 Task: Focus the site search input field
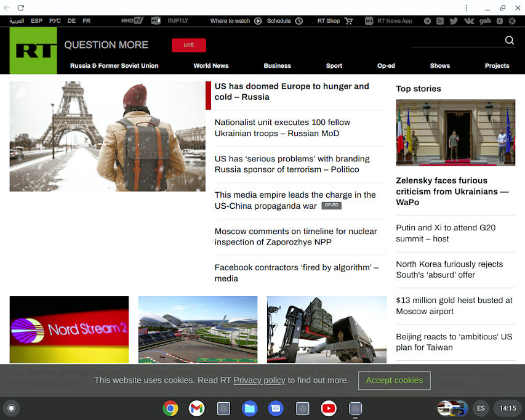457,41
